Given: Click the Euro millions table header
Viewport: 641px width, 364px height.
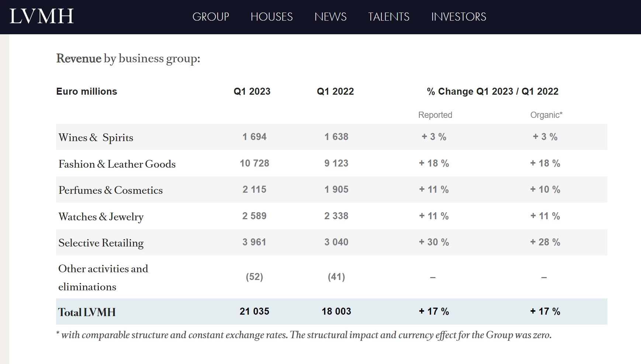Looking at the screenshot, I should point(86,91).
